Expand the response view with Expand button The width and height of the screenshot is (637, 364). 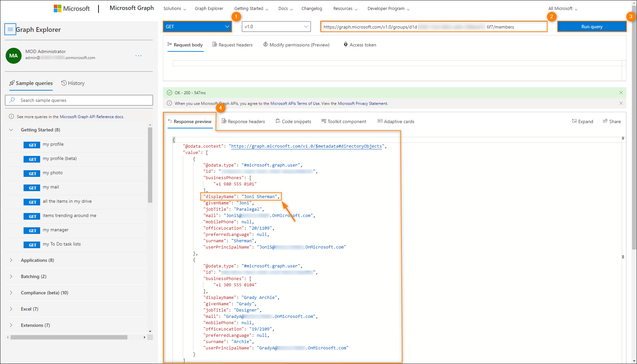pos(583,121)
